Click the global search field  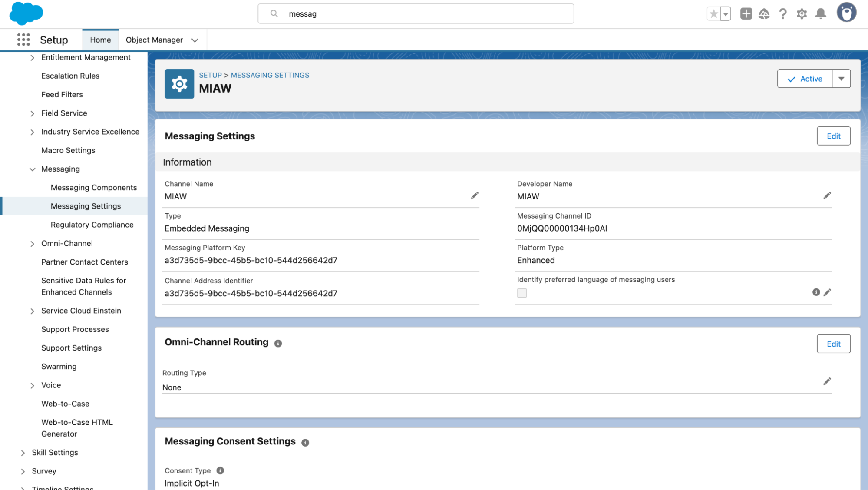click(x=416, y=14)
